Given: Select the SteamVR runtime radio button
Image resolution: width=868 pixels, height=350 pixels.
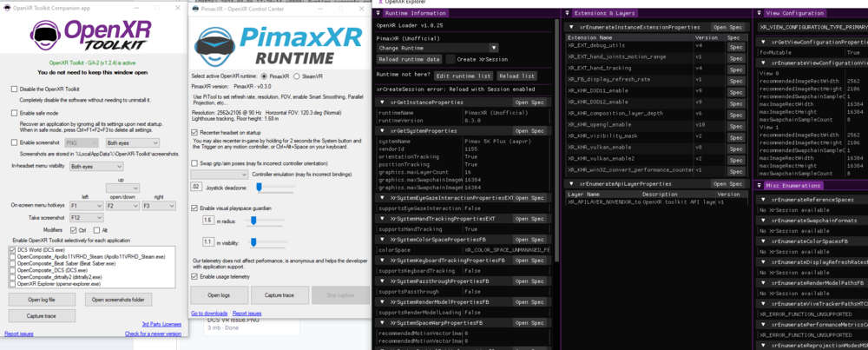Looking at the screenshot, I should (297, 76).
